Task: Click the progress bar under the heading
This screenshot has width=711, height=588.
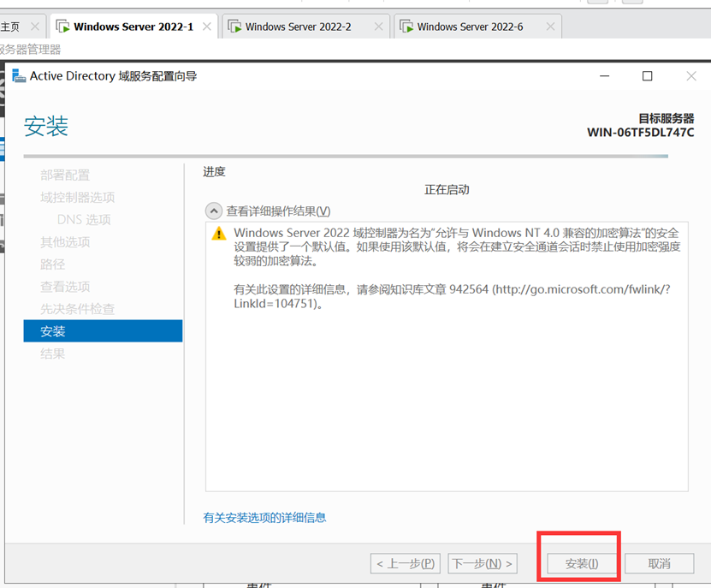Action: [346, 156]
